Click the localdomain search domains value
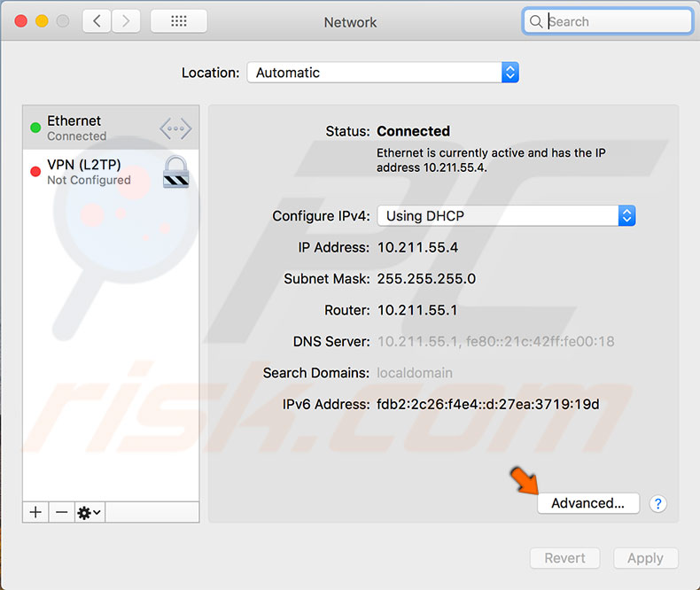The width and height of the screenshot is (700, 590). [415, 373]
